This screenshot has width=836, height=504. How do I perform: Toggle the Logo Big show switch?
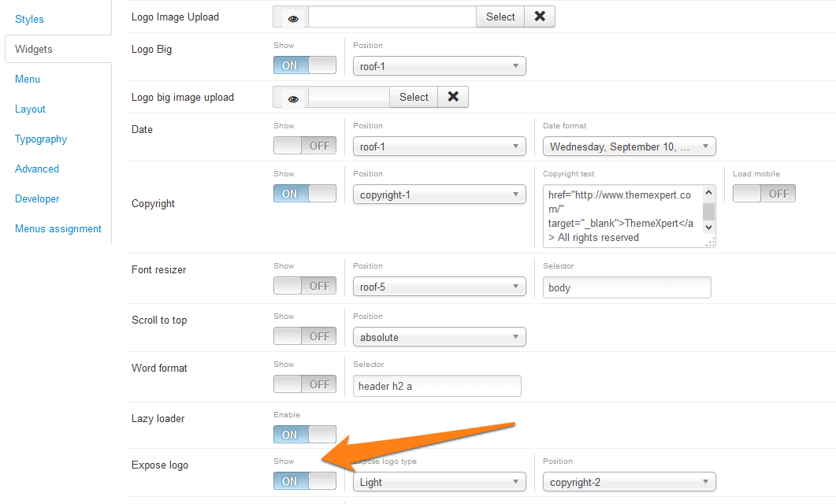305,66
